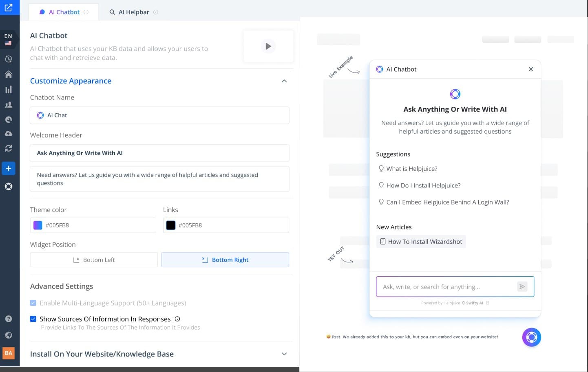588x372 pixels.
Task: Open the Swifty AI link in footer
Action: 475,303
